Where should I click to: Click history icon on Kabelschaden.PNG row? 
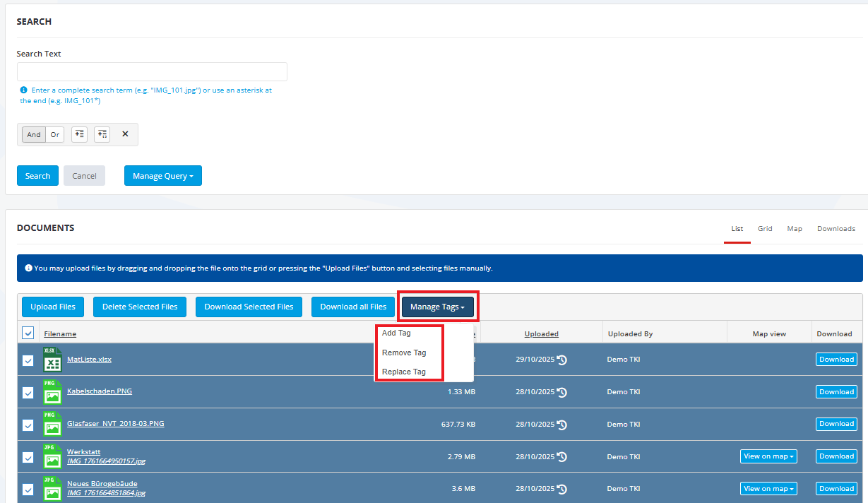tap(561, 392)
